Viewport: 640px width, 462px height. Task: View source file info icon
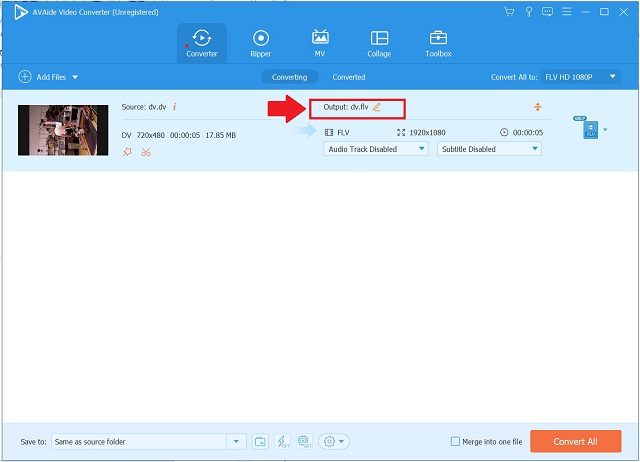click(174, 107)
